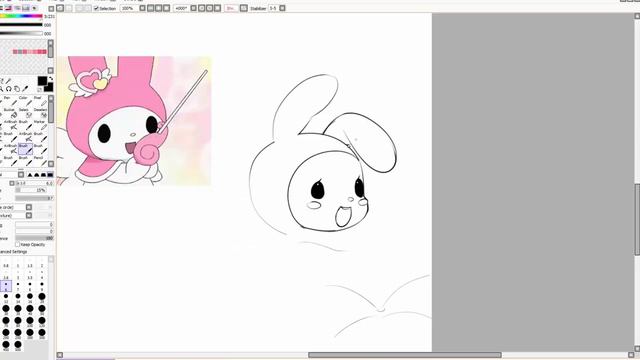Select the hand pan tool
Screen dimensions: 640x360
point(17,89)
